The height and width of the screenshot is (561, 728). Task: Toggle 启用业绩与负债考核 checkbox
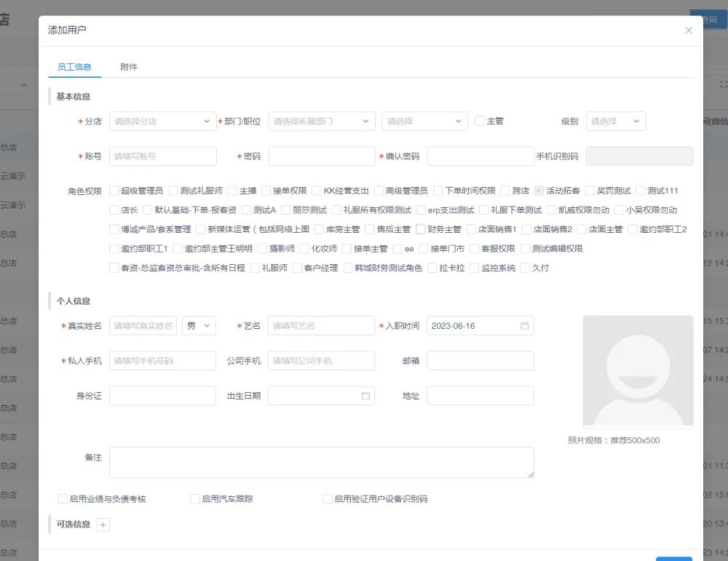(x=63, y=499)
